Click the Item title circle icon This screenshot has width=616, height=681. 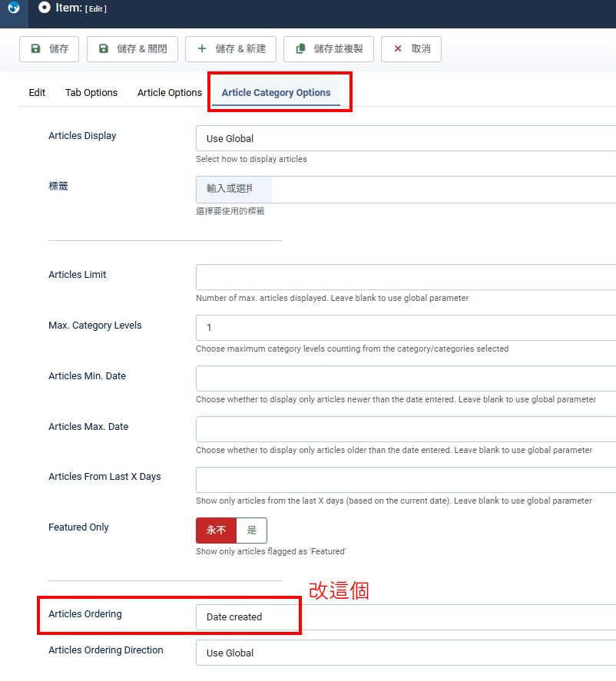pos(45,8)
